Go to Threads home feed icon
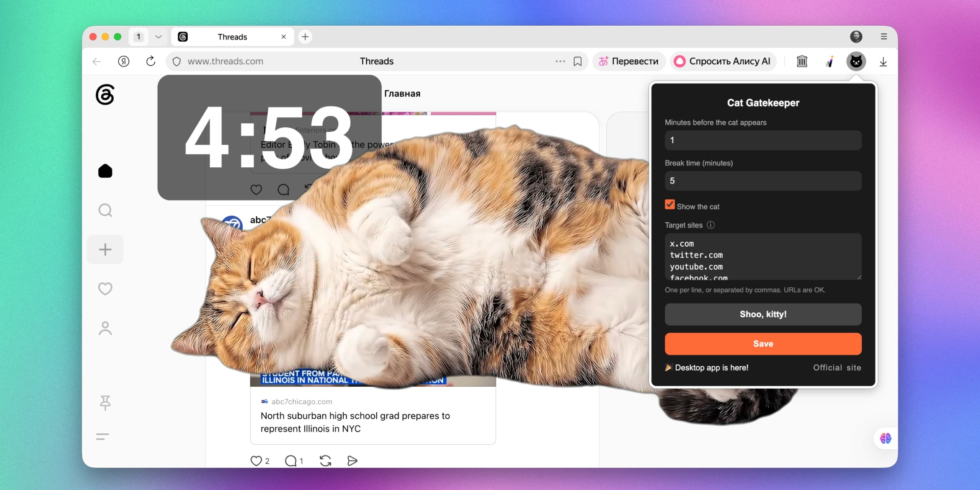This screenshot has height=490, width=980. [x=105, y=171]
